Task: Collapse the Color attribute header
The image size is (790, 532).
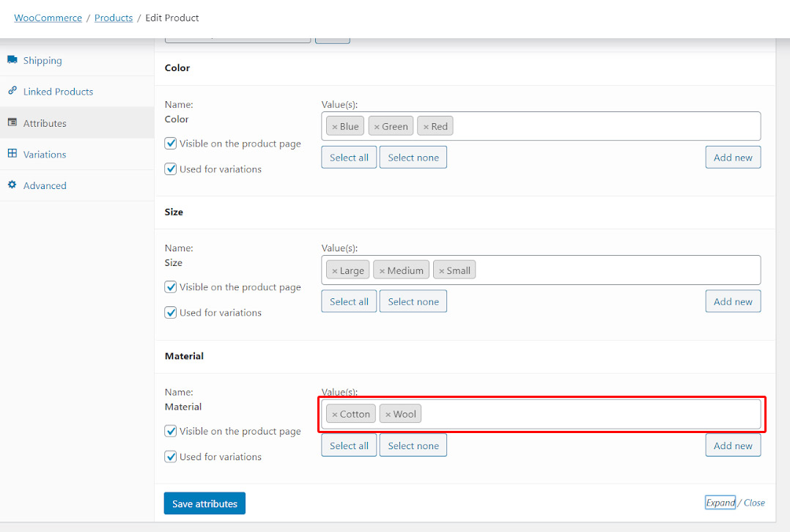Action: (x=465, y=68)
